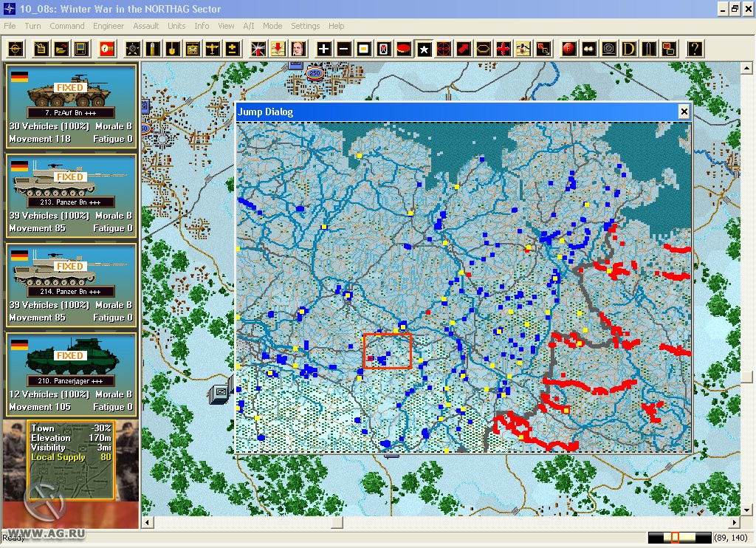Open the Info menu
This screenshot has height=548, width=756.
(202, 26)
